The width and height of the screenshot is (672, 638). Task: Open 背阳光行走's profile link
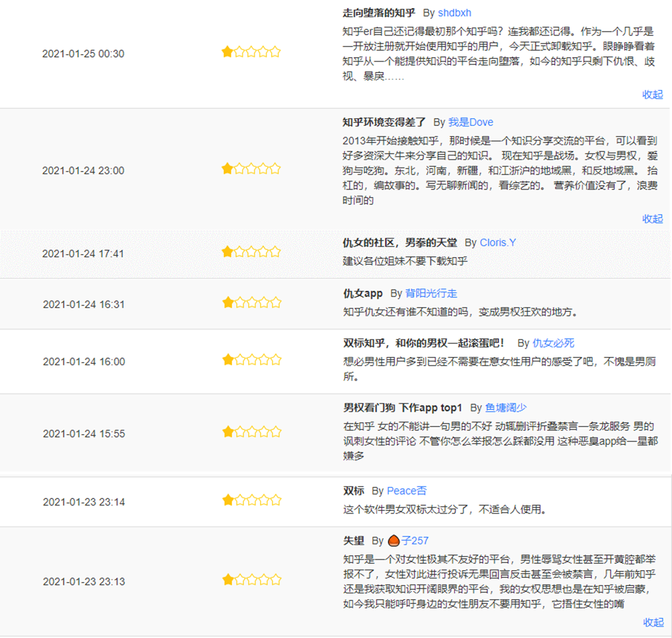point(431,294)
